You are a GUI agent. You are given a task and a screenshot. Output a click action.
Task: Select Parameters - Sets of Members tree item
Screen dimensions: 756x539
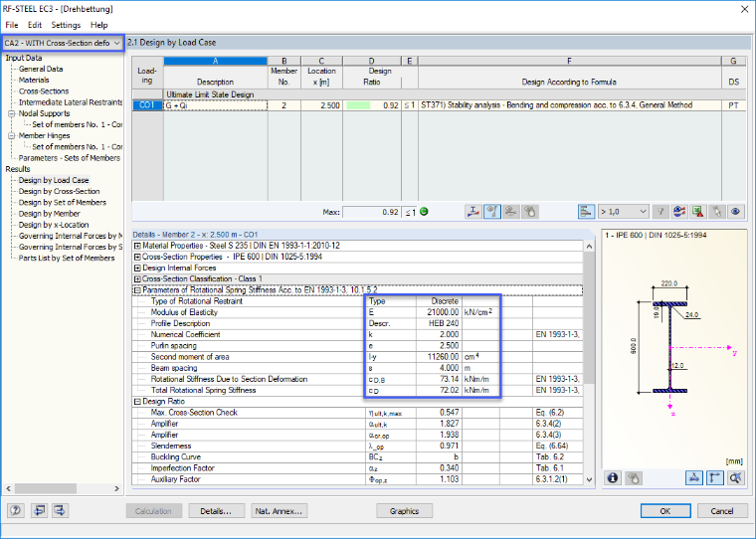point(69,158)
